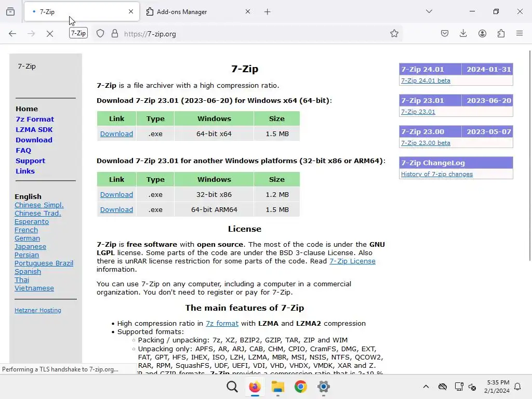This screenshot has height=399, width=532.
Task: Open the Support page
Action: pyautogui.click(x=30, y=161)
